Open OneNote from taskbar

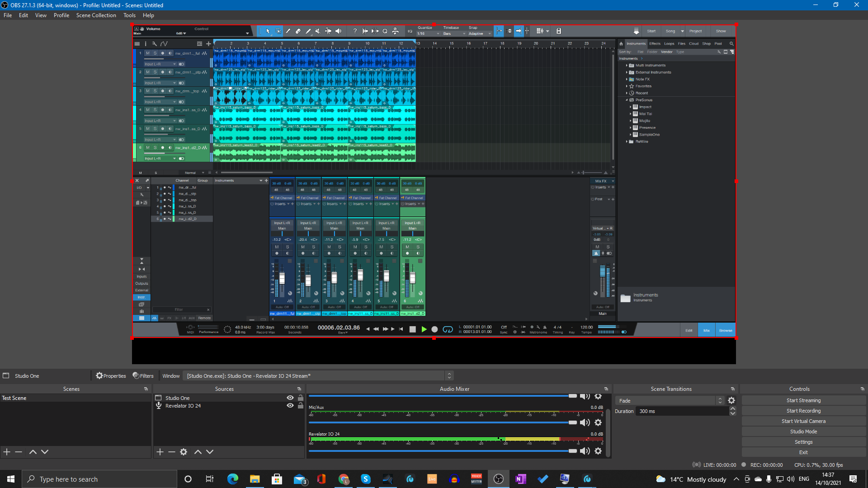(x=520, y=479)
